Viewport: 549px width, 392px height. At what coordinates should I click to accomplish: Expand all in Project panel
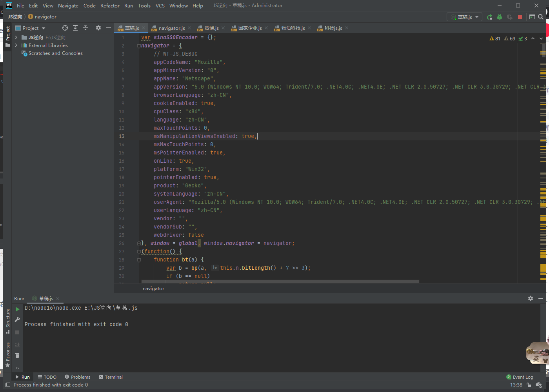[x=75, y=28]
